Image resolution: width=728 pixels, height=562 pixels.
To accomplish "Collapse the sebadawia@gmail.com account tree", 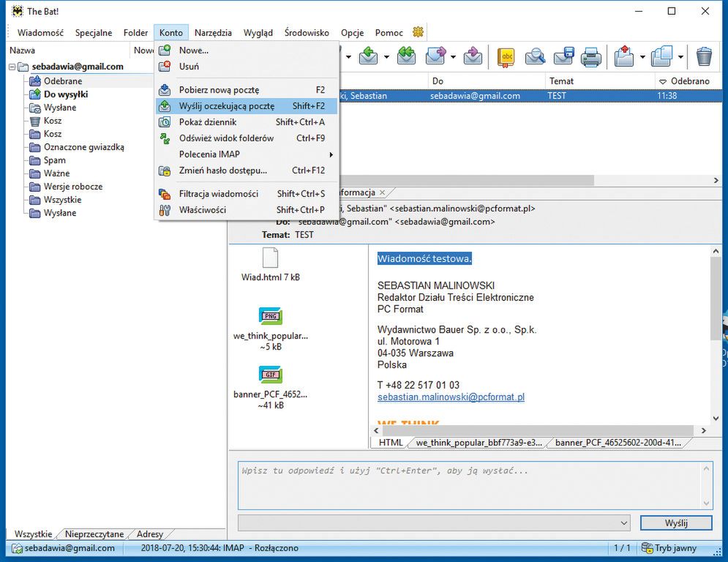I will 12,67.
